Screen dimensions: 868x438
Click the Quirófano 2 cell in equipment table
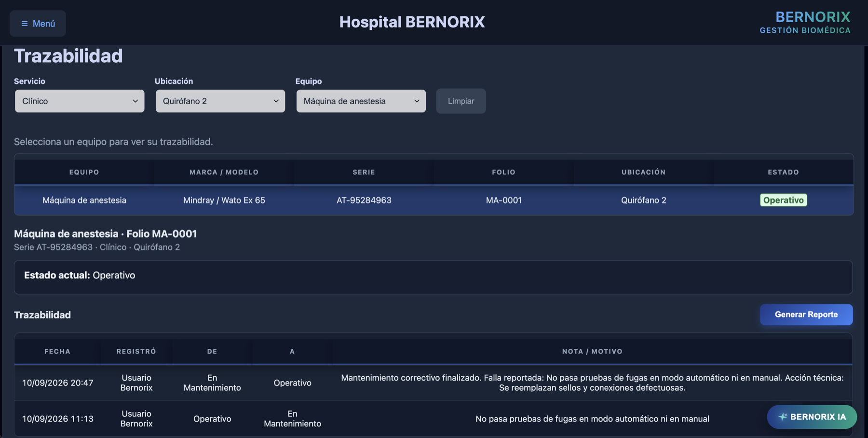[x=644, y=200]
